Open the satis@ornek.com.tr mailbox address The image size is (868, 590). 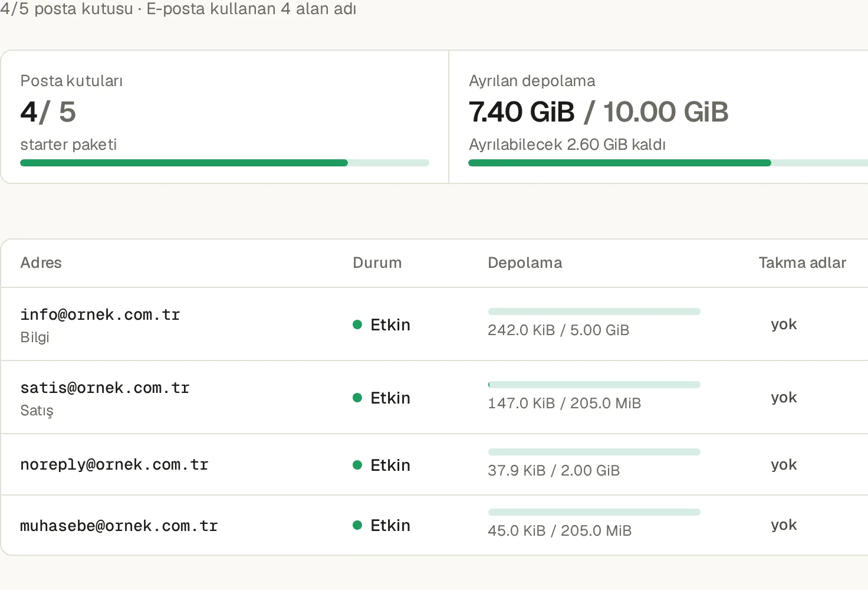coord(105,388)
